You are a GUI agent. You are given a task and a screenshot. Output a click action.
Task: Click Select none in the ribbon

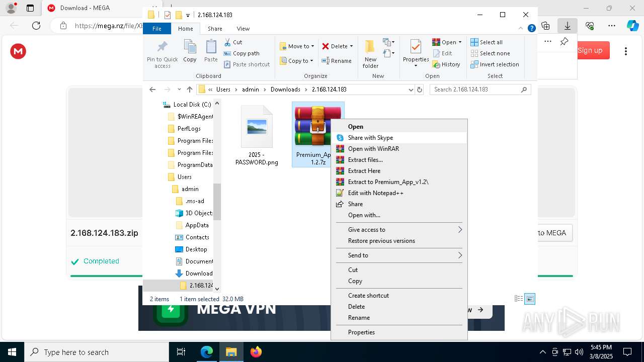point(491,53)
